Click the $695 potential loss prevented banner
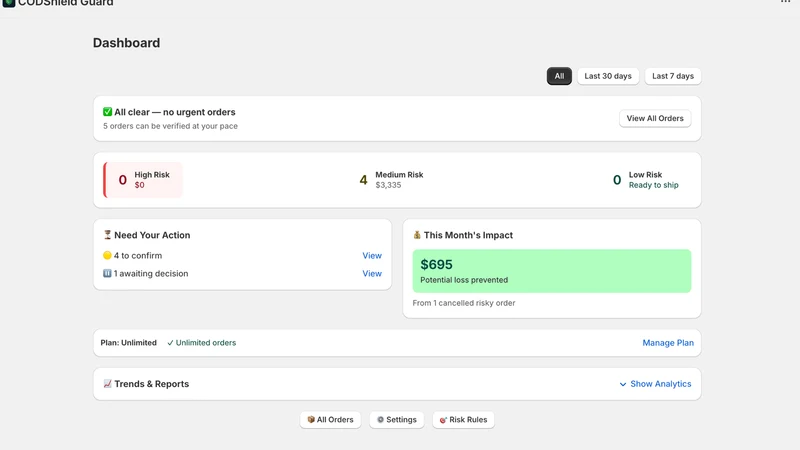This screenshot has width=800, height=450. [552, 271]
